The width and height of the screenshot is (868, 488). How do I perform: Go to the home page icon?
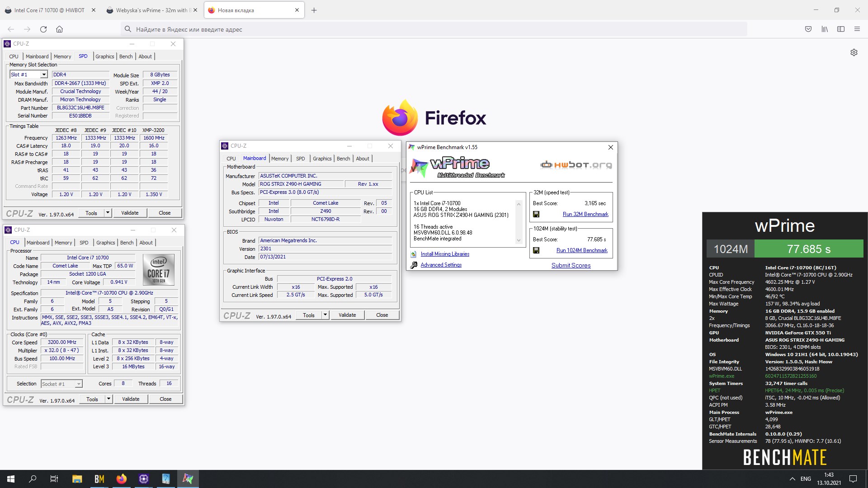(59, 29)
